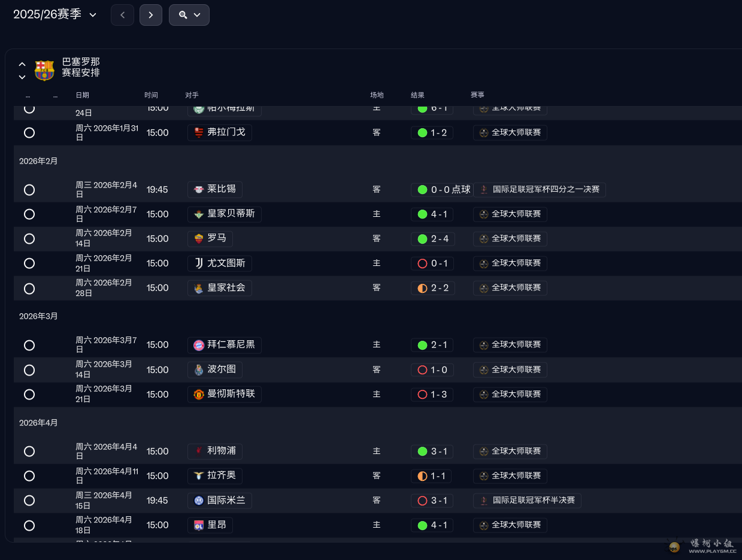The image size is (742, 560).
Task: Advance to next screen with right arrow
Action: click(150, 15)
